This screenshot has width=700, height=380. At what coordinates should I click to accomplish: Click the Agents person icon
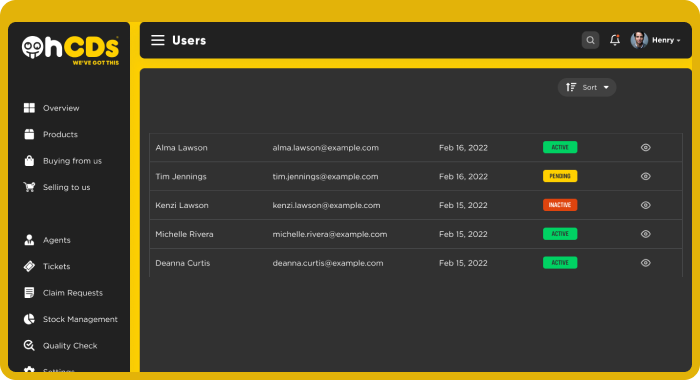[29, 240]
